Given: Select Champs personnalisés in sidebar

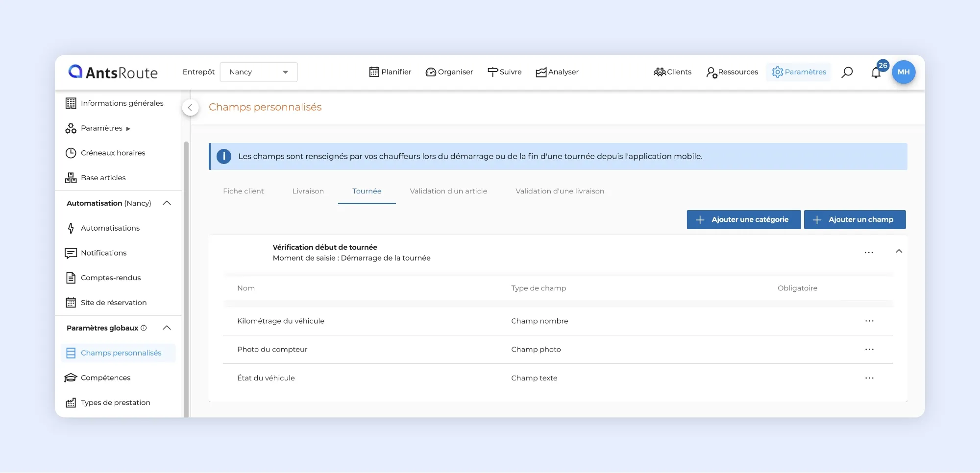Looking at the screenshot, I should [x=118, y=353].
